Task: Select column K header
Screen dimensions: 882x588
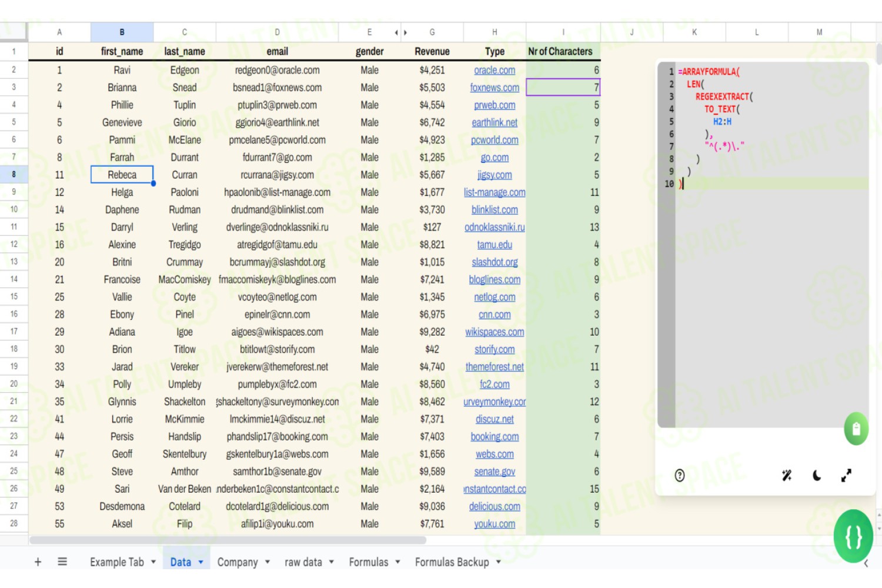Action: pos(694,32)
